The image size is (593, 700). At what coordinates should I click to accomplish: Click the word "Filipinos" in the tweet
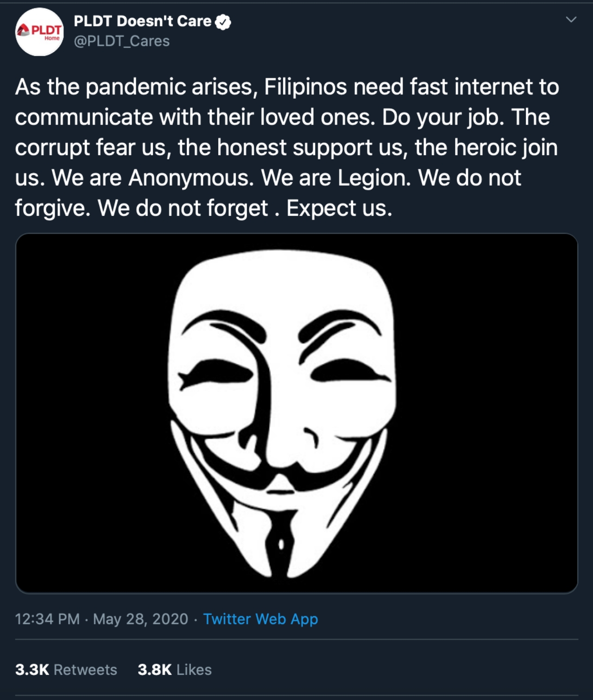click(305, 87)
